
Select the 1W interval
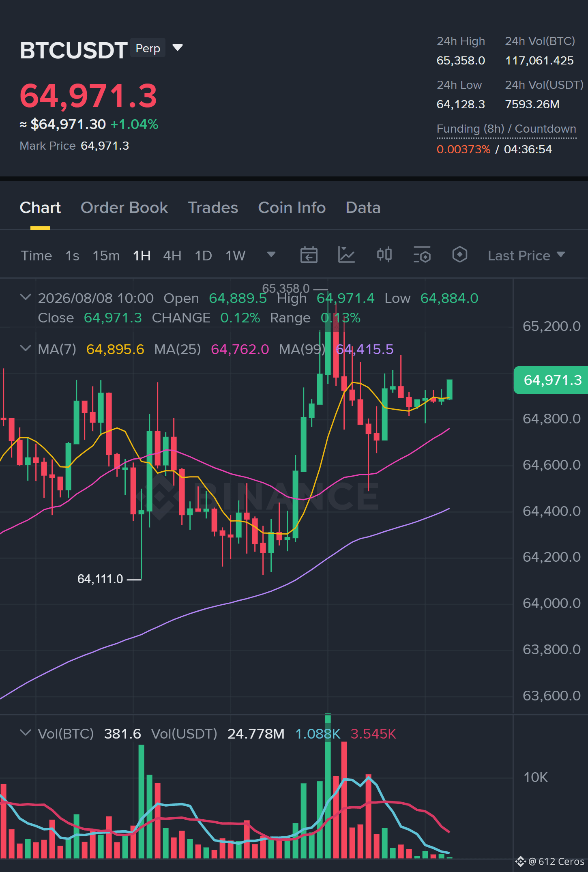[x=236, y=256]
